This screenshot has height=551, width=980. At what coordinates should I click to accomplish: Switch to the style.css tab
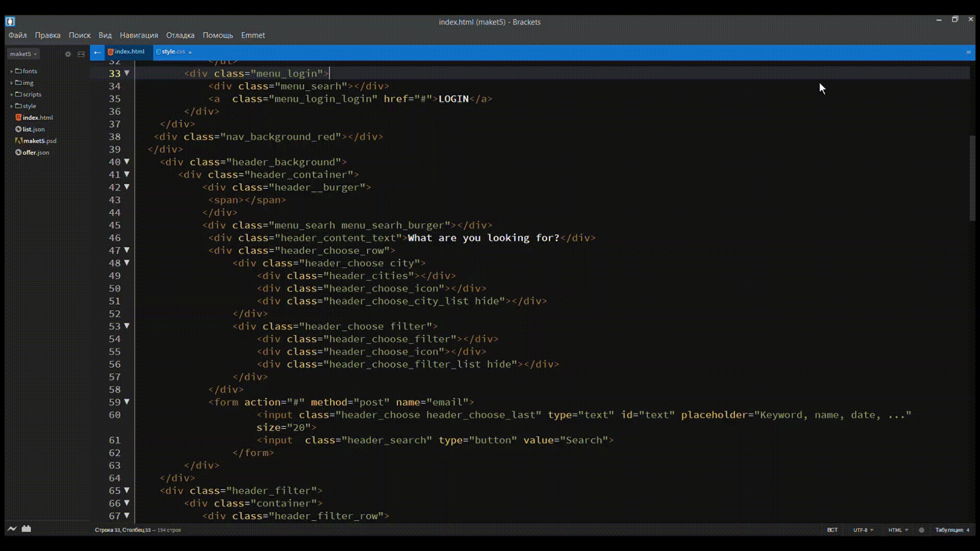pyautogui.click(x=174, y=52)
